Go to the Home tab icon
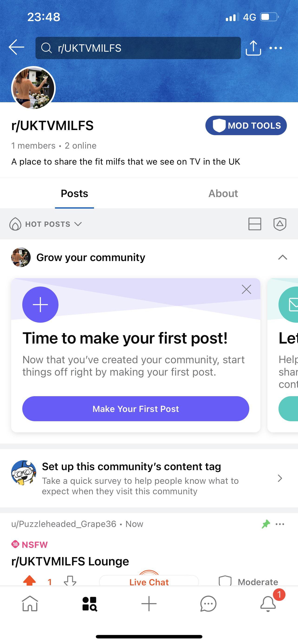Image resolution: width=298 pixels, height=644 pixels. click(30, 603)
